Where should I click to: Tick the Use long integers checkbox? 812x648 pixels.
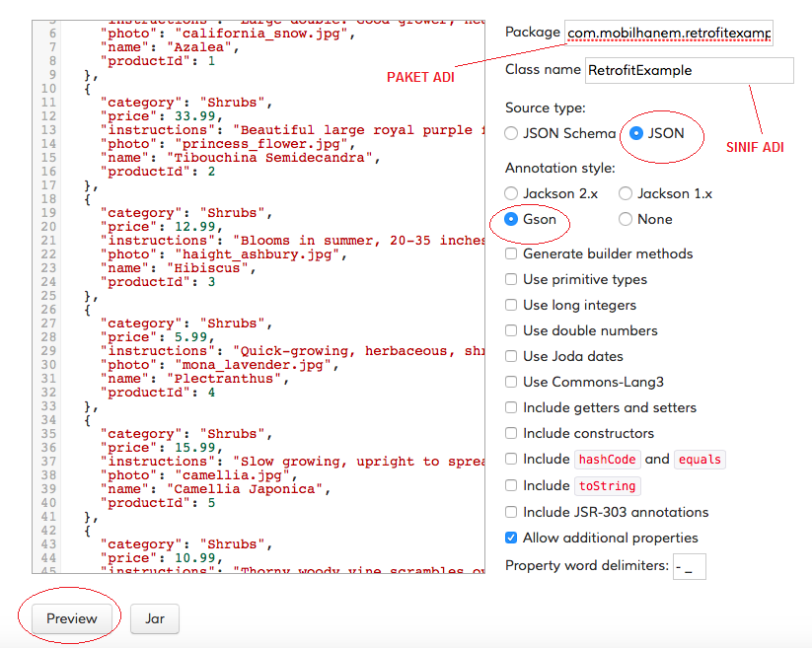click(511, 305)
